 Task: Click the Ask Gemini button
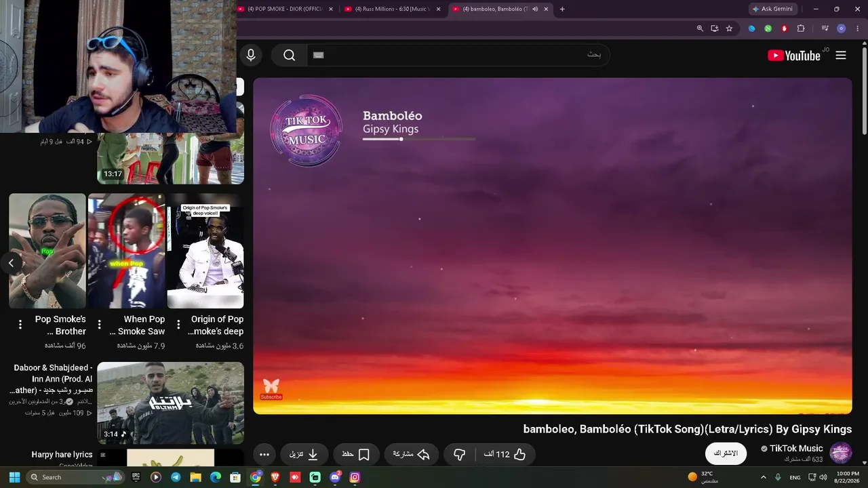[772, 9]
